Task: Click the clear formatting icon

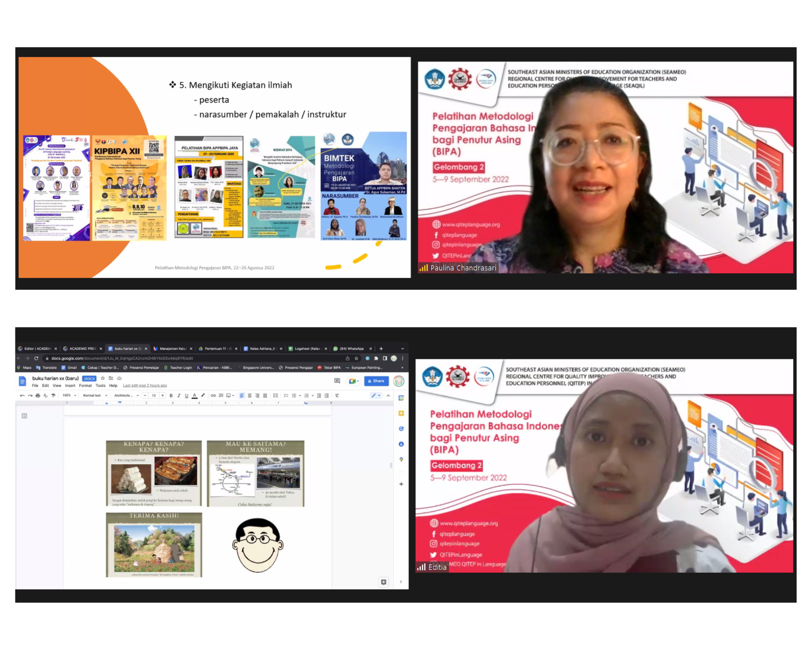Action: pos(337,395)
